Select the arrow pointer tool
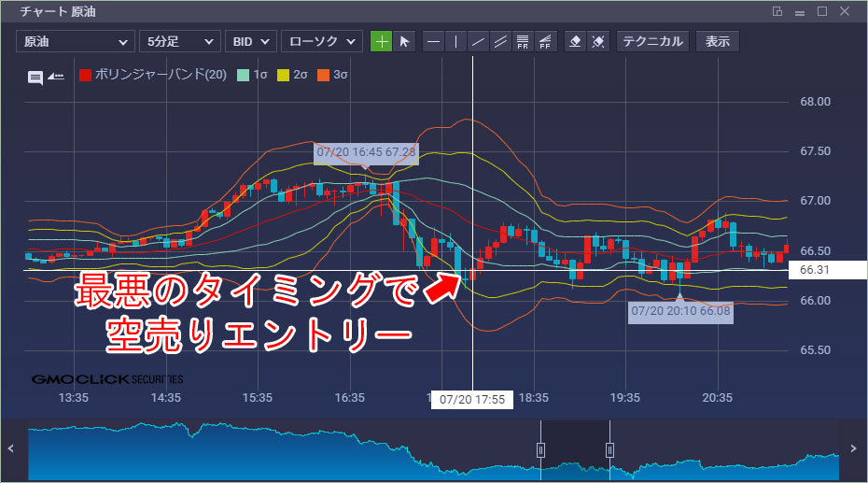The height and width of the screenshot is (483, 868). point(404,41)
